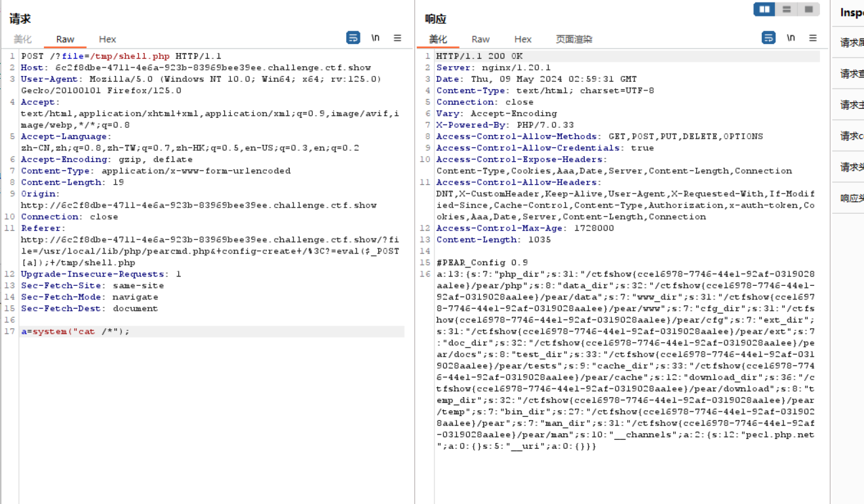Open the 美化 tab in the request pane
Screen dimensions: 864x504
point(22,39)
